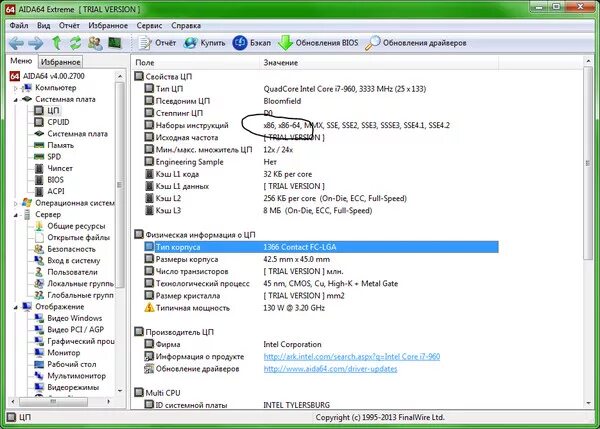Open the users management toolbar icon
This screenshot has height=429, width=600.
95,43
